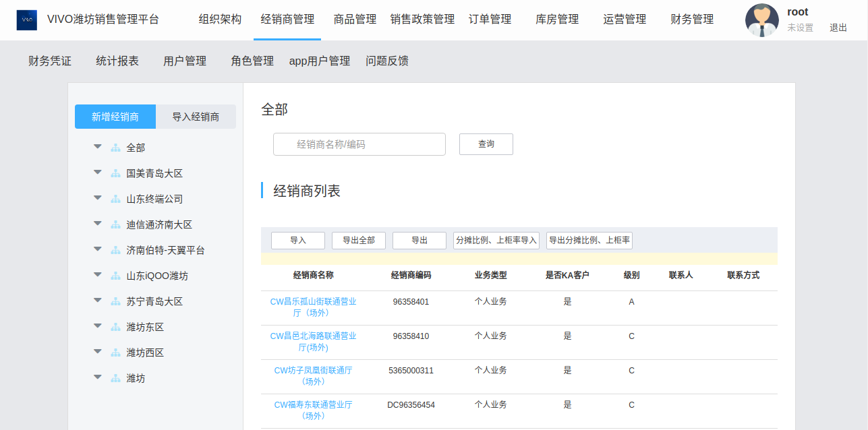Click dealer code 96358410 cell
This screenshot has width=868, height=430.
411,336
